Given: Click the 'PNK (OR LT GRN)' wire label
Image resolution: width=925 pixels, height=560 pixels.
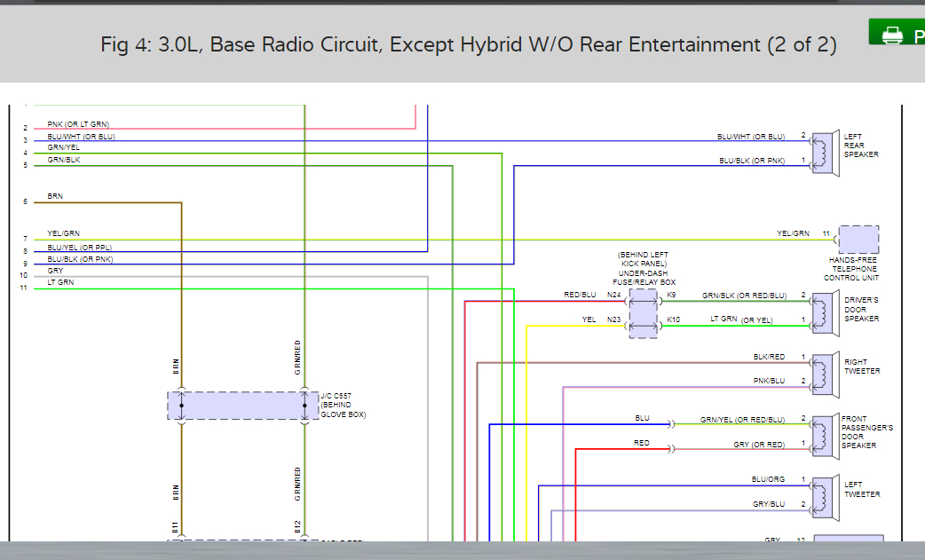Looking at the screenshot, I should pyautogui.click(x=78, y=124).
